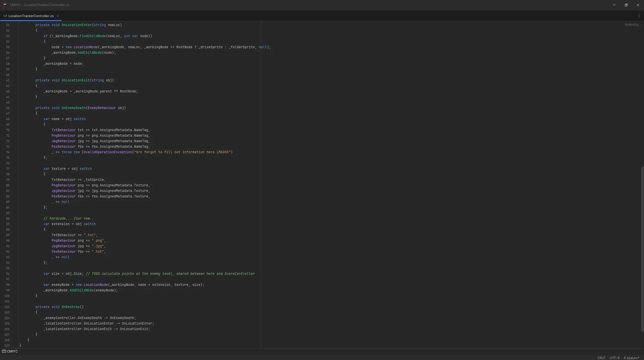644x360 pixels.
Task: Change UTF-8 file encoding setting
Action: pos(614,358)
